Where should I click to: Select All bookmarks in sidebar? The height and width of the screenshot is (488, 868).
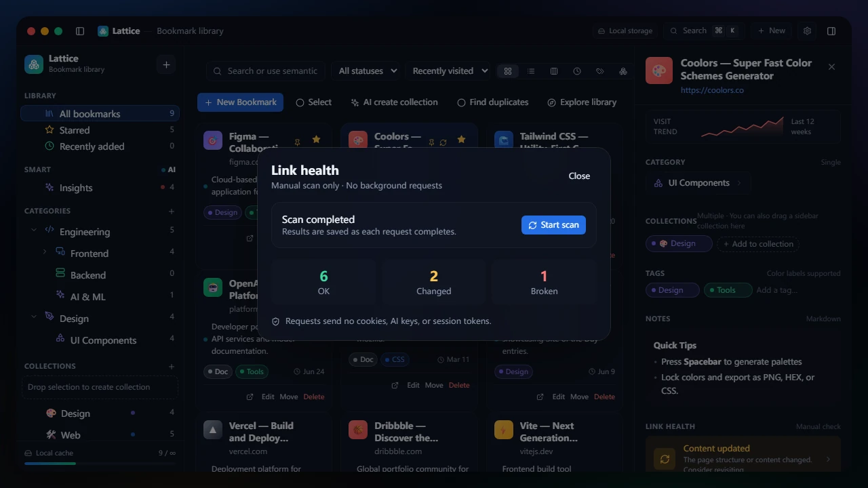tap(100, 113)
